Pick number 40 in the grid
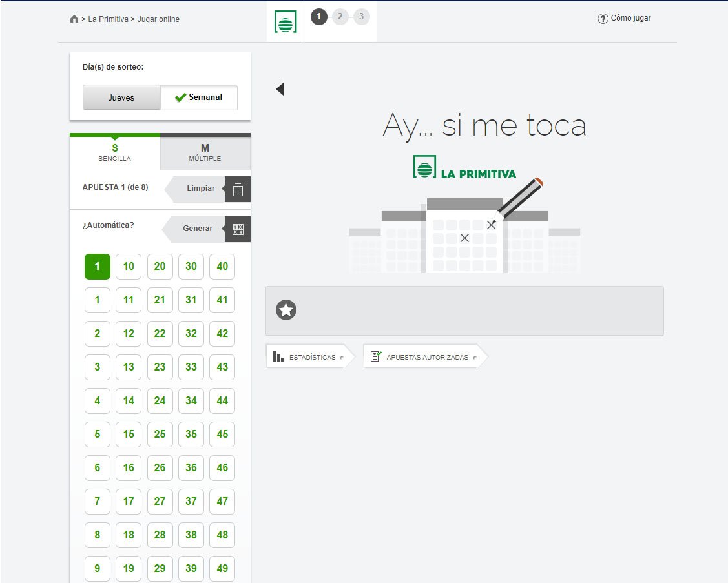Image resolution: width=728 pixels, height=583 pixels. click(222, 267)
